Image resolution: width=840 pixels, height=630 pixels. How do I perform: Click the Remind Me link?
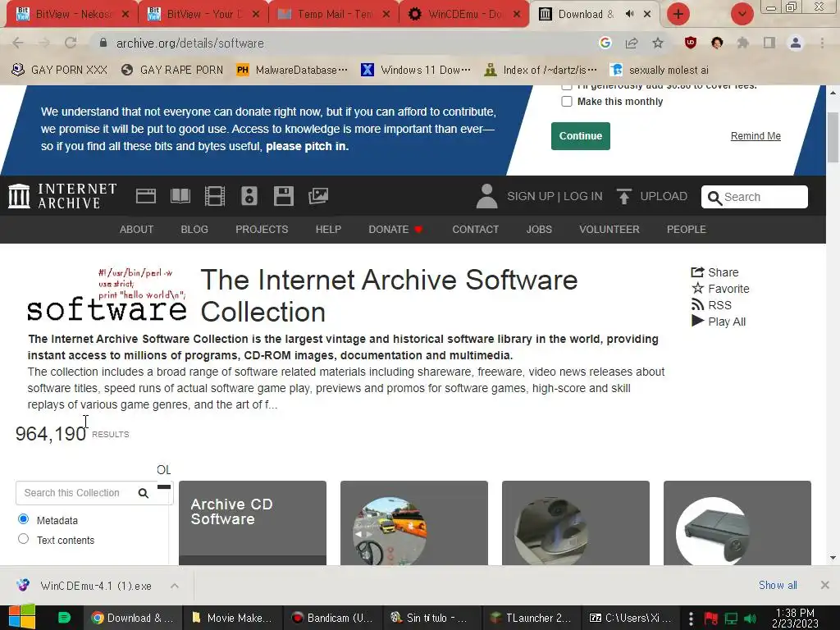756,136
